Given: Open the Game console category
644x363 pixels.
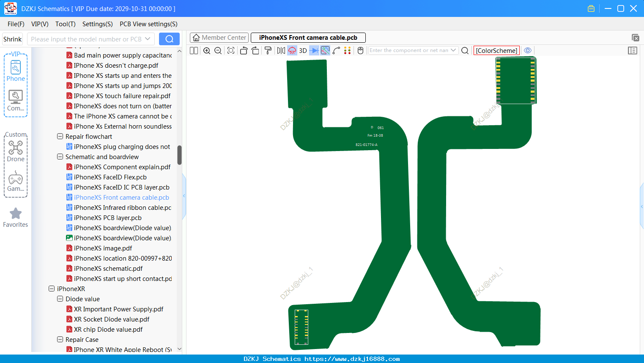Looking at the screenshot, I should [x=16, y=181].
